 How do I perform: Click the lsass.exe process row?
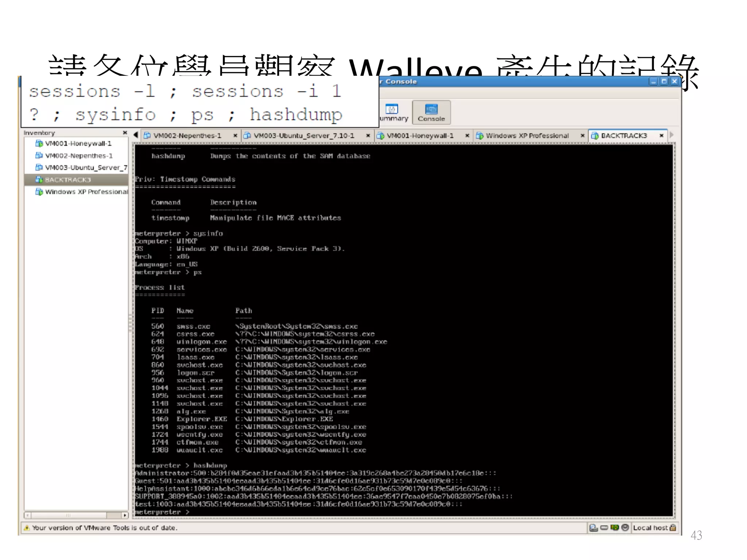[x=255, y=357]
